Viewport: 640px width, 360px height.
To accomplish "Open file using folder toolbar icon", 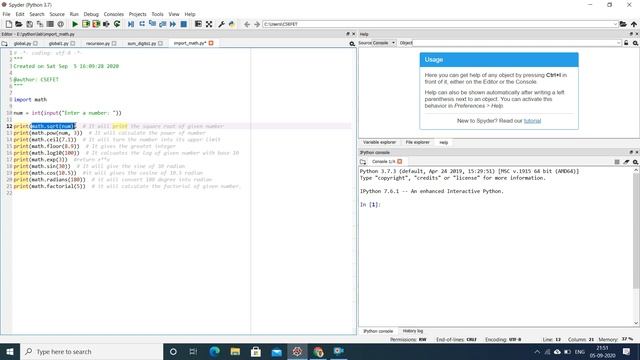I will point(19,24).
